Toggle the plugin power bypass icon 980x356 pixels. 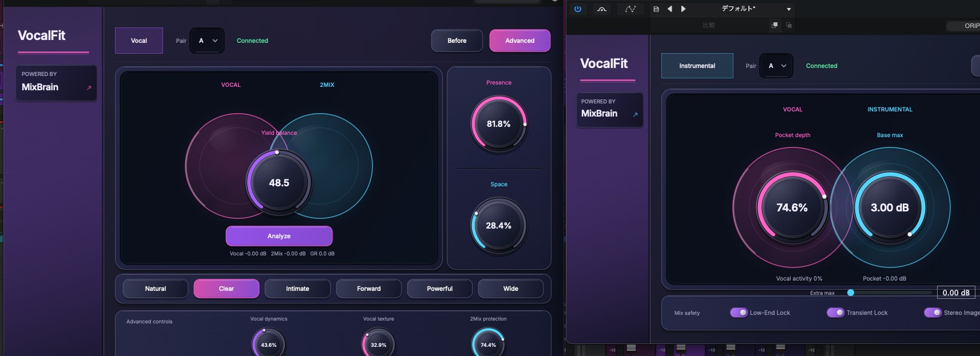(x=578, y=9)
